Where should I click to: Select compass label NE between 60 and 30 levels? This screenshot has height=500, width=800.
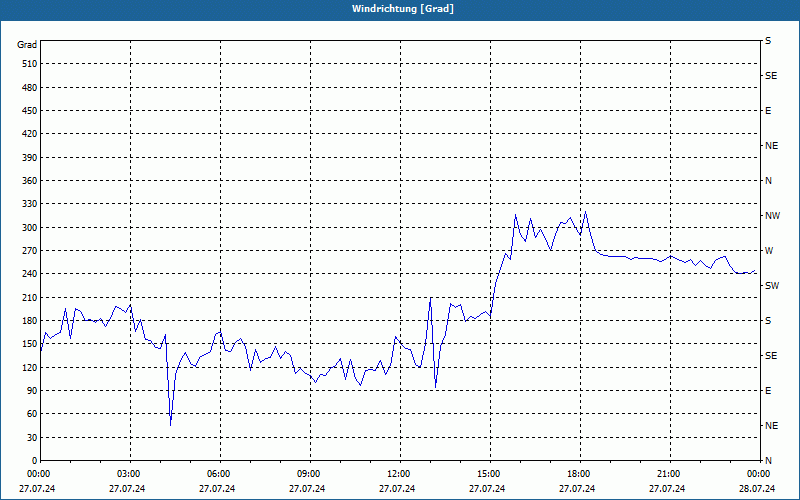click(x=771, y=426)
